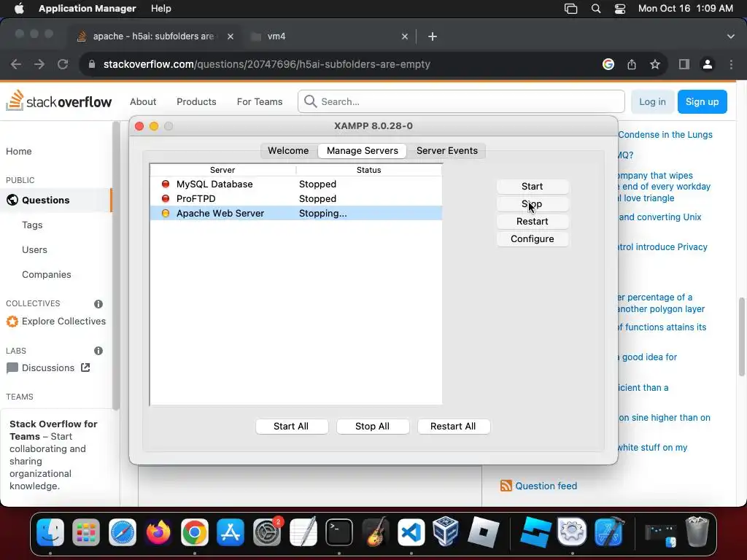Launch Safari from the dock
Screen dimensions: 747x560
pyautogui.click(x=123, y=532)
